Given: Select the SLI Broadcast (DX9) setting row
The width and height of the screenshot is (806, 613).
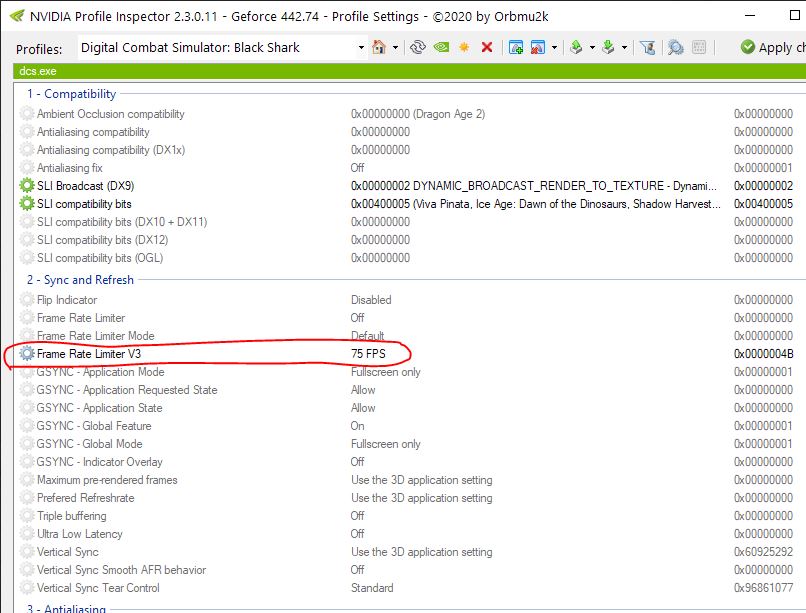Looking at the screenshot, I should point(409,185).
